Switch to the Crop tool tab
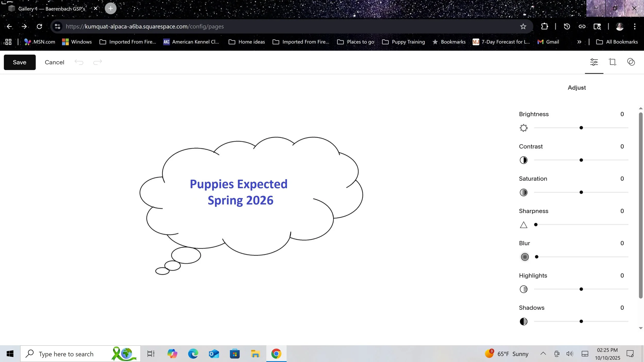Image resolution: width=644 pixels, height=362 pixels. (x=612, y=62)
